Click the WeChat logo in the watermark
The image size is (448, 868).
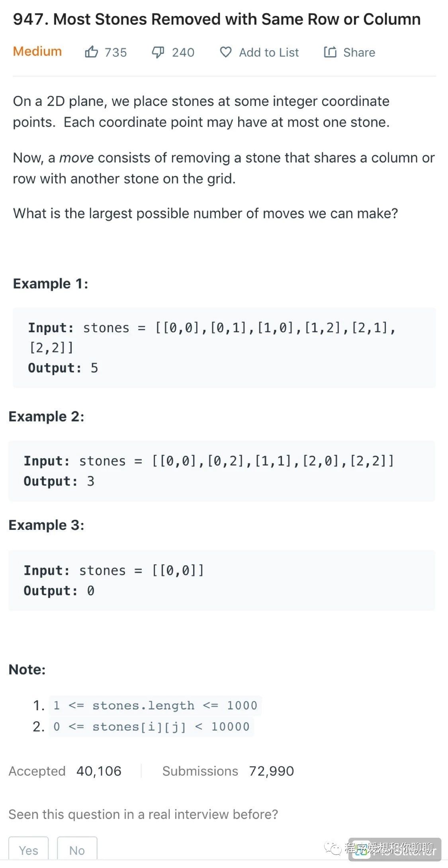tap(333, 848)
